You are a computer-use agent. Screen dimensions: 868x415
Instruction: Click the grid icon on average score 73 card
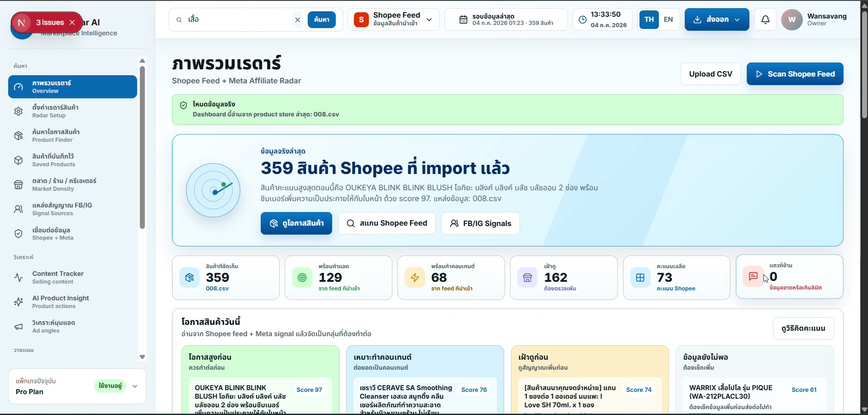click(640, 278)
